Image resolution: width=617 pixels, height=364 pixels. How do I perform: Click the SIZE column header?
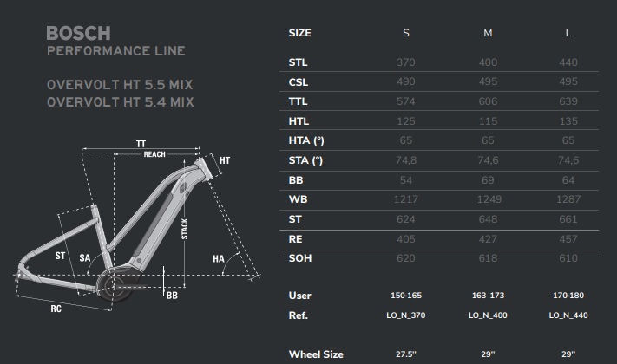pyautogui.click(x=299, y=33)
